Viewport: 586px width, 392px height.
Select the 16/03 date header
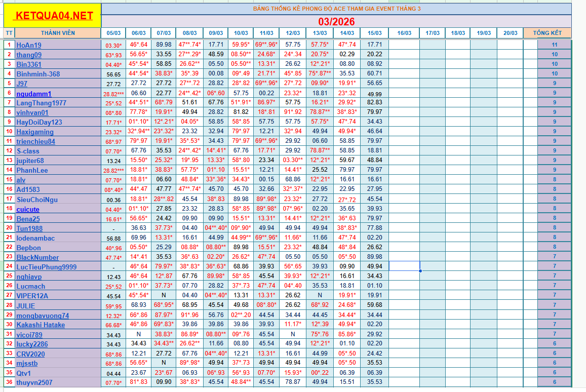point(404,33)
